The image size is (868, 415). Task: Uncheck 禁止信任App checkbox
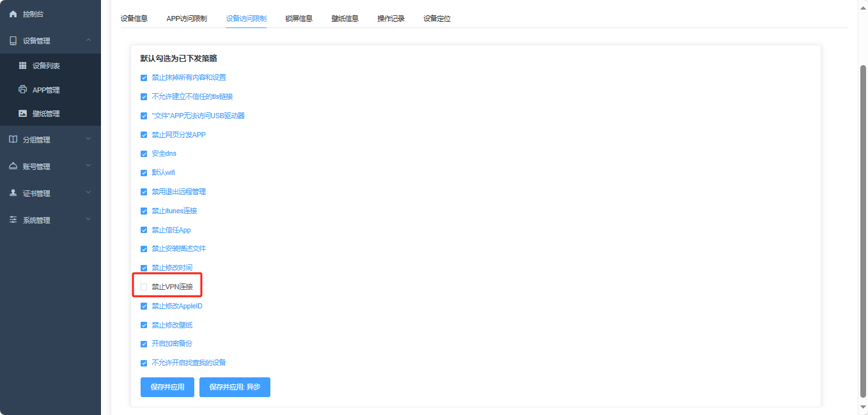pyautogui.click(x=144, y=230)
